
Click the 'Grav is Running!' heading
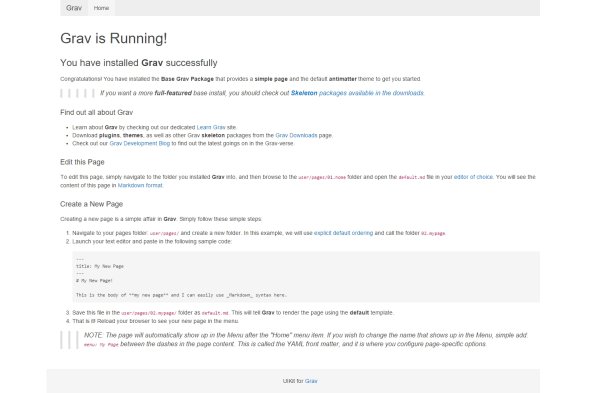114,38
